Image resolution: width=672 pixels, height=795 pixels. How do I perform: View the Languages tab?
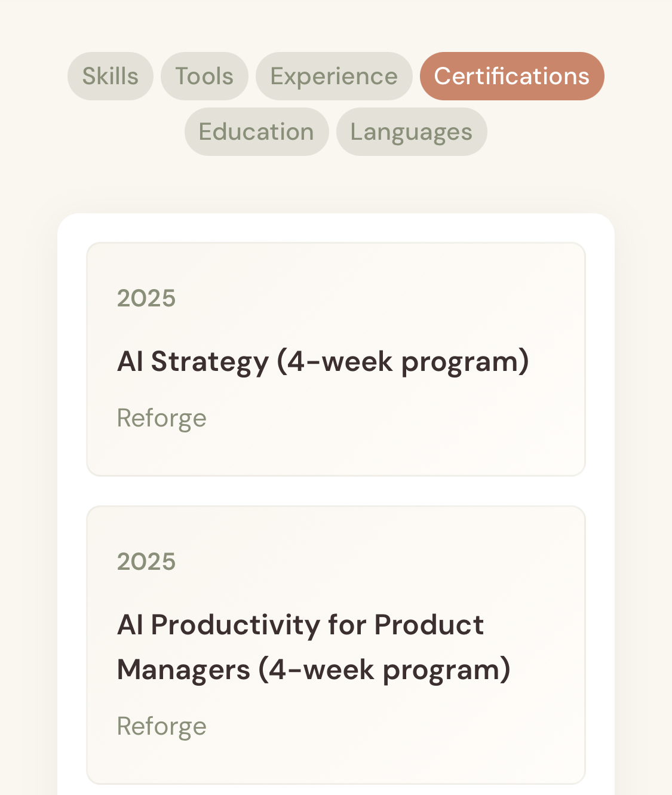click(412, 132)
